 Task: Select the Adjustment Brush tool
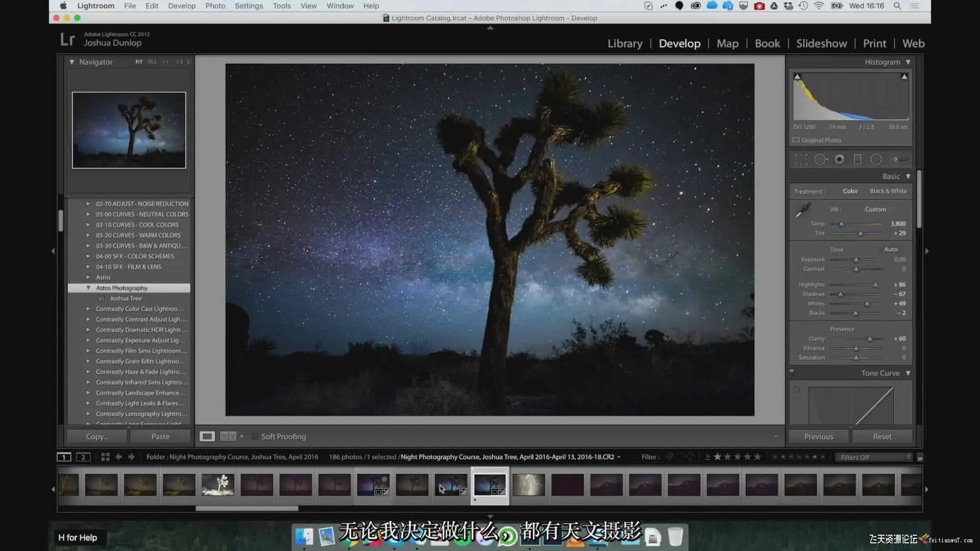[x=899, y=160]
